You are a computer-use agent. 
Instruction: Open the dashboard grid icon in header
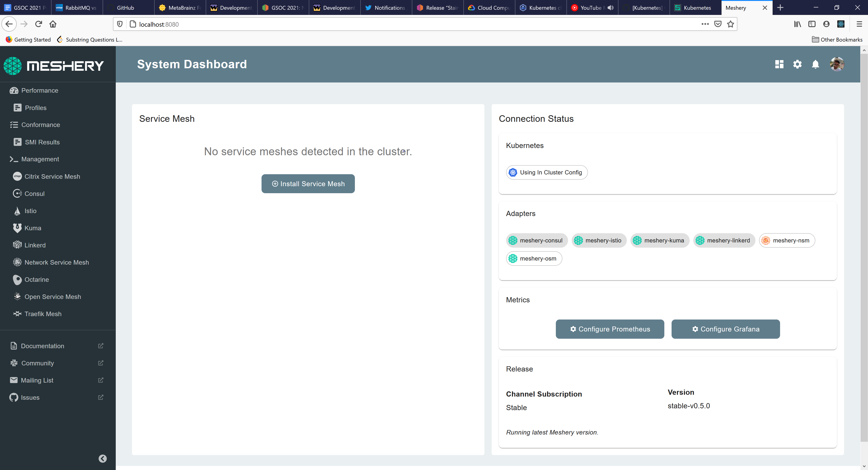pos(779,64)
